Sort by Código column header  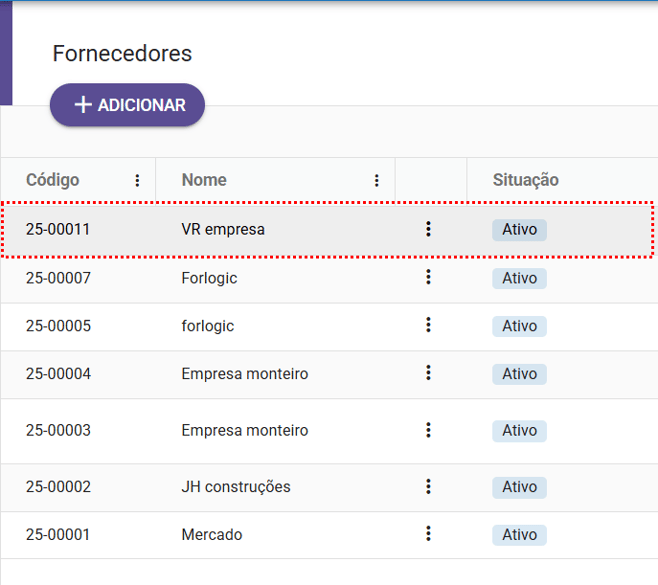(53, 180)
